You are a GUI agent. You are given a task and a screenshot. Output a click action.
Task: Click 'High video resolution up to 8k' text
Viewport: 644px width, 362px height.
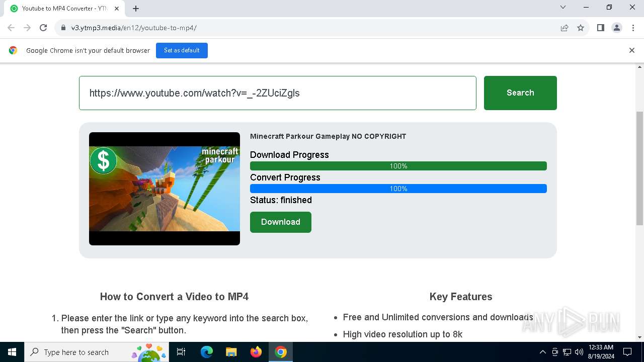point(403,334)
